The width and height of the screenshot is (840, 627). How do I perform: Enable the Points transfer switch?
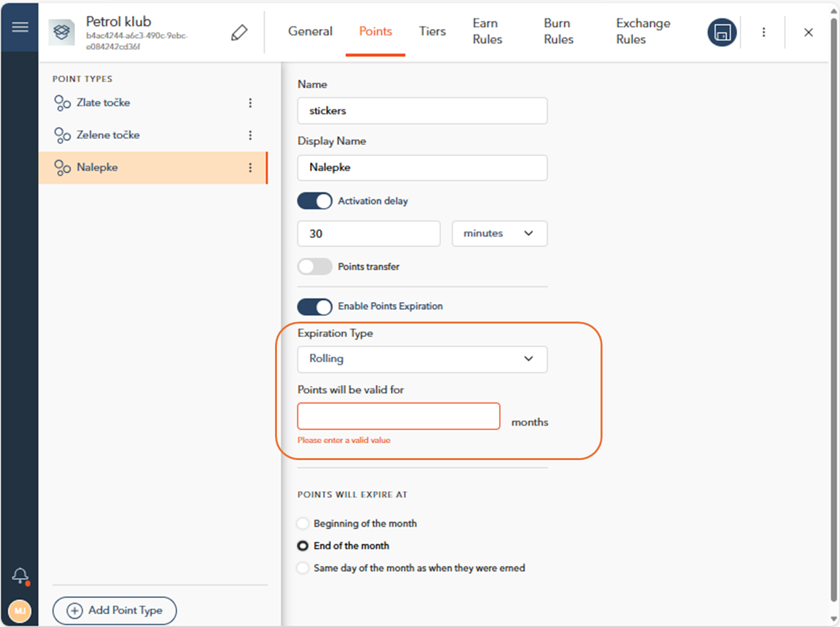(315, 267)
